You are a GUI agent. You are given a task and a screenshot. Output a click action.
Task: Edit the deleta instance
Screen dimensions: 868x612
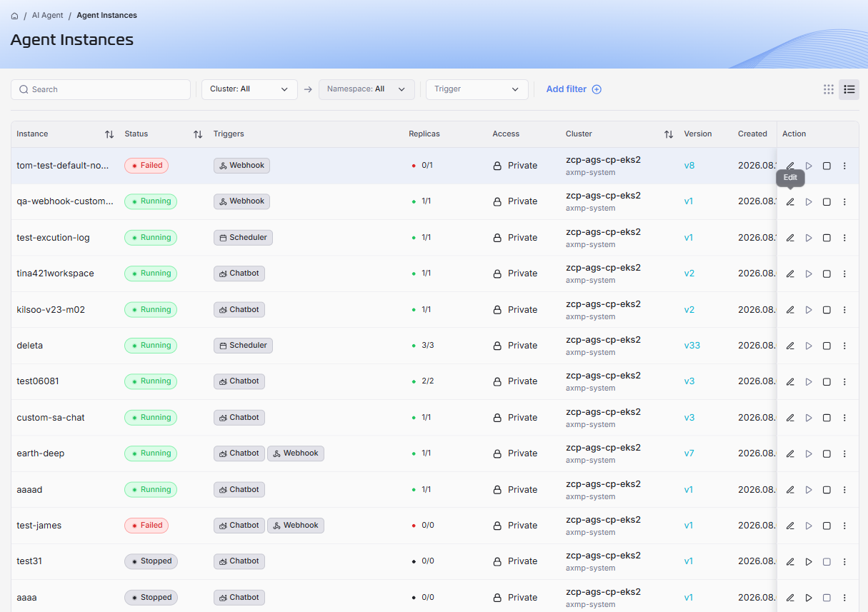click(790, 346)
